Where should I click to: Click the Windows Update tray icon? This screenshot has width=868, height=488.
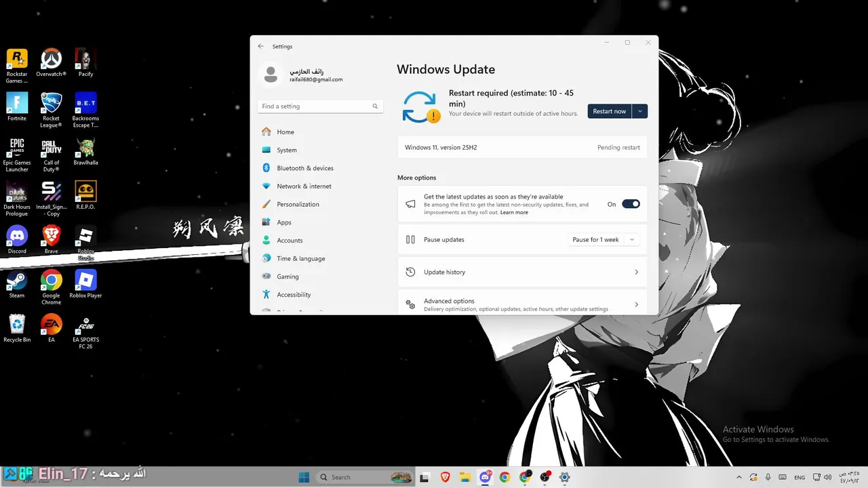[753, 477]
